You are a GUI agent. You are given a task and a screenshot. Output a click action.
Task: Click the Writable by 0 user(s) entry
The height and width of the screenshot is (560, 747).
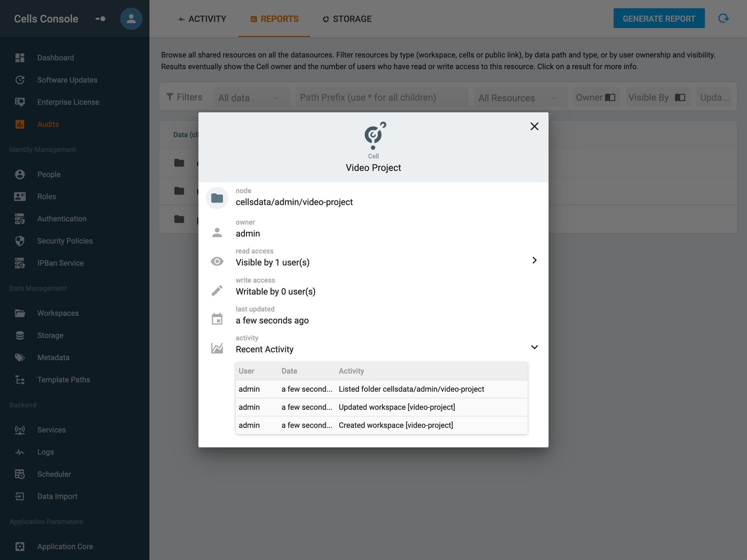pyautogui.click(x=275, y=292)
